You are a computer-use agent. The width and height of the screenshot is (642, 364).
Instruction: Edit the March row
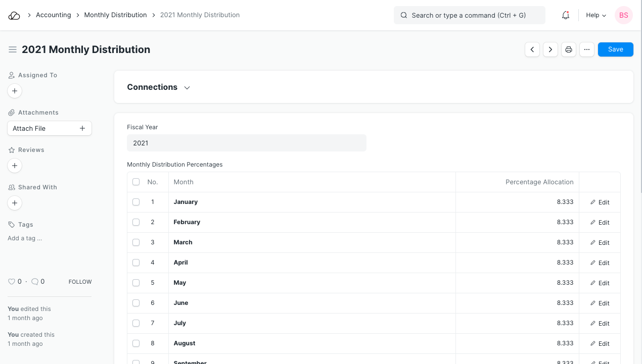(x=600, y=242)
